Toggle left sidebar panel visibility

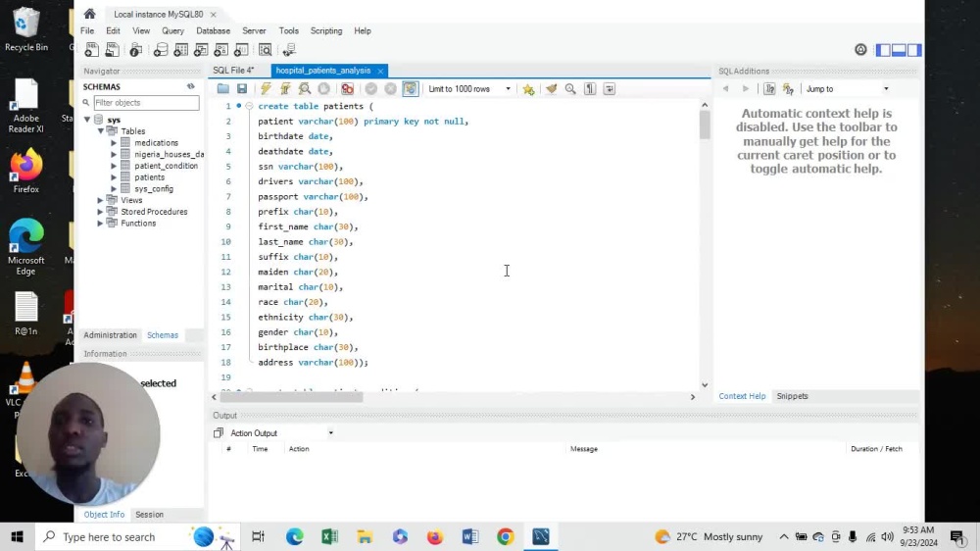point(883,50)
